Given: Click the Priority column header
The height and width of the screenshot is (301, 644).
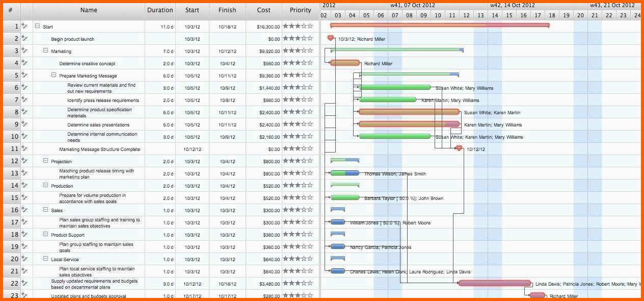Looking at the screenshot, I should pos(301,10).
